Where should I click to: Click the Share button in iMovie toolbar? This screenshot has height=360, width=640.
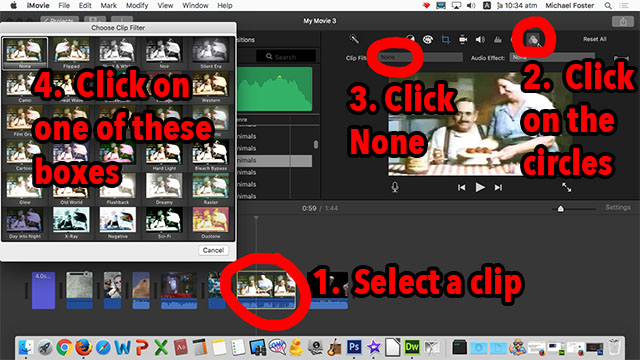click(622, 22)
